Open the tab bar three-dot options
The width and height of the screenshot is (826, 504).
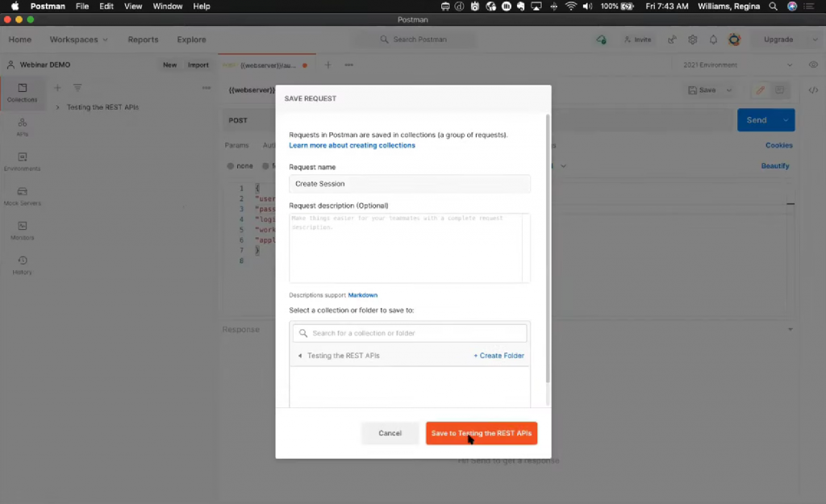(348, 65)
